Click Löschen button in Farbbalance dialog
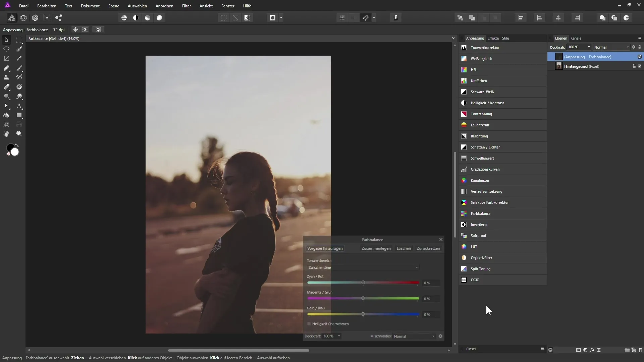This screenshot has height=362, width=644. click(404, 248)
